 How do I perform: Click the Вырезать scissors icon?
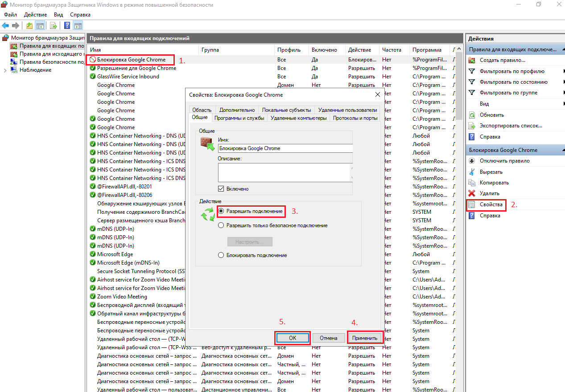(x=472, y=172)
